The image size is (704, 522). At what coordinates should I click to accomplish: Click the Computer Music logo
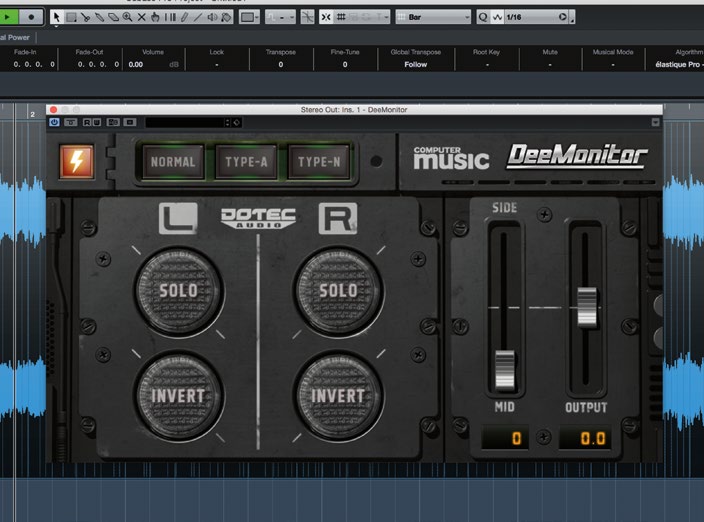click(x=451, y=158)
